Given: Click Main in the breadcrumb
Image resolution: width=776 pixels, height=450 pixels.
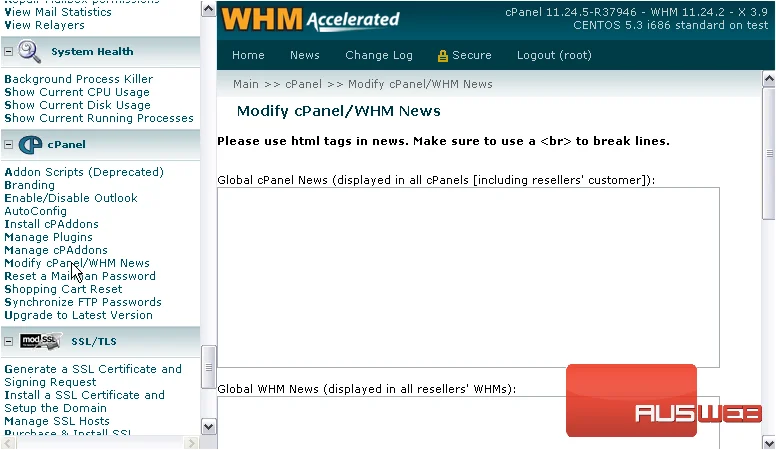Looking at the screenshot, I should tap(246, 84).
